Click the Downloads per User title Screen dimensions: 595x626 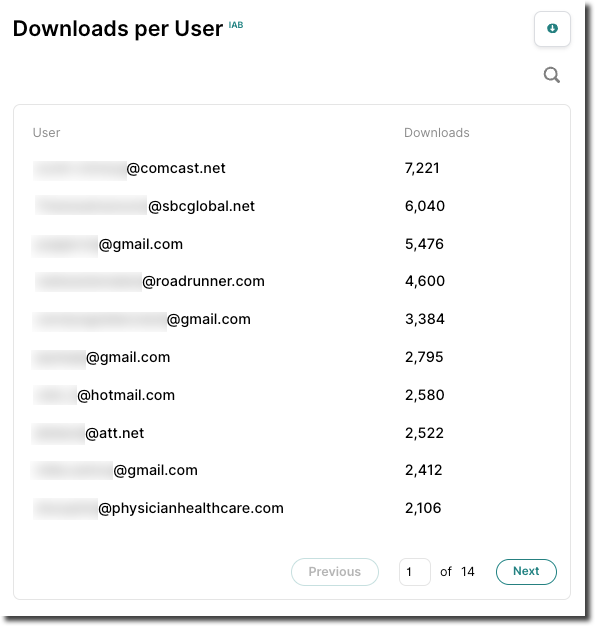point(118,29)
